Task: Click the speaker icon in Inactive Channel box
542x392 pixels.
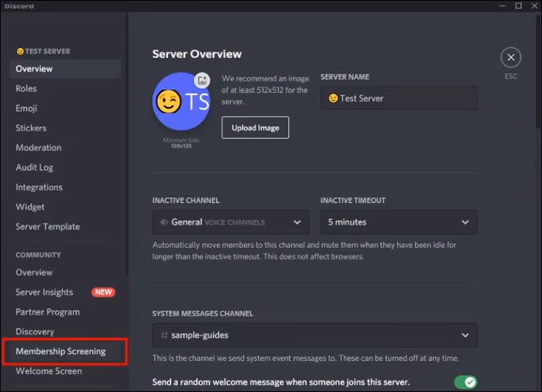Action: [x=163, y=222]
